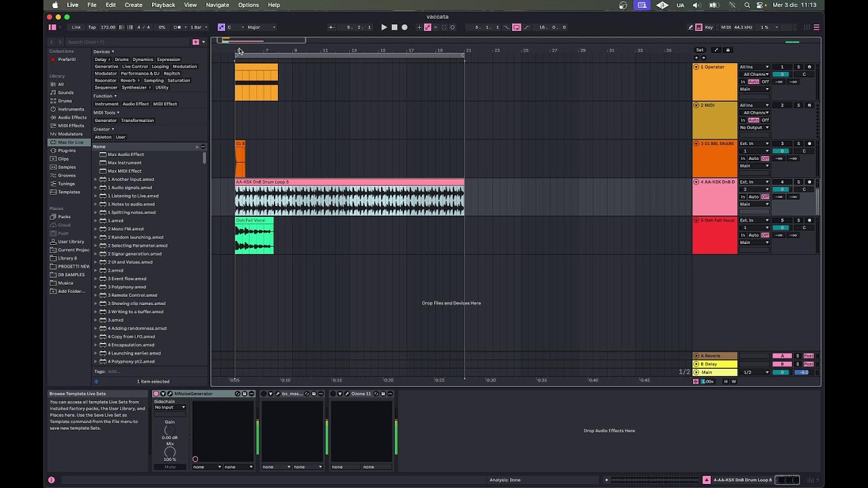
Task: Toggle the browser show/hide icon
Action: tap(52, 27)
